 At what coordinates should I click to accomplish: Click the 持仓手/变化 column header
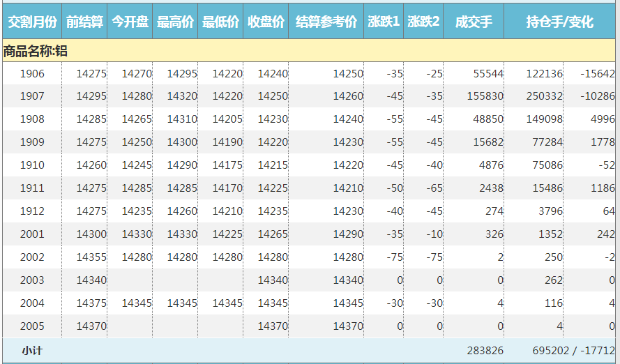point(560,22)
